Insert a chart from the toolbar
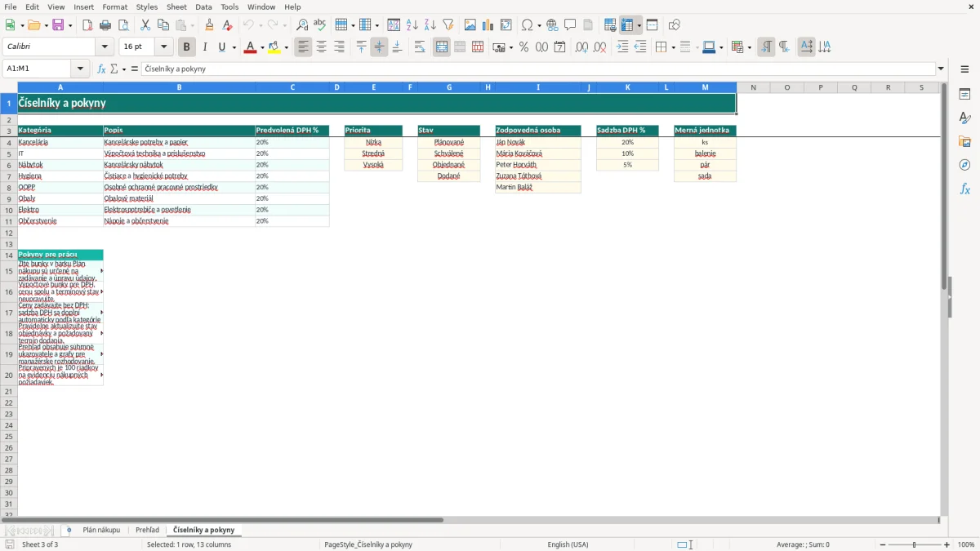The image size is (980, 551). pyautogui.click(x=488, y=25)
